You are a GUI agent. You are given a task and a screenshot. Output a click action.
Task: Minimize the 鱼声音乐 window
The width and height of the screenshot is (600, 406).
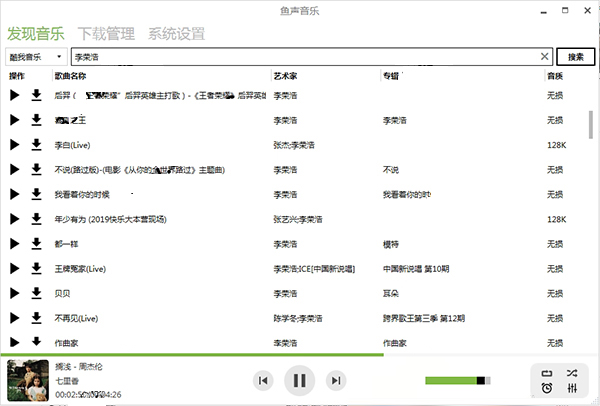click(x=543, y=11)
